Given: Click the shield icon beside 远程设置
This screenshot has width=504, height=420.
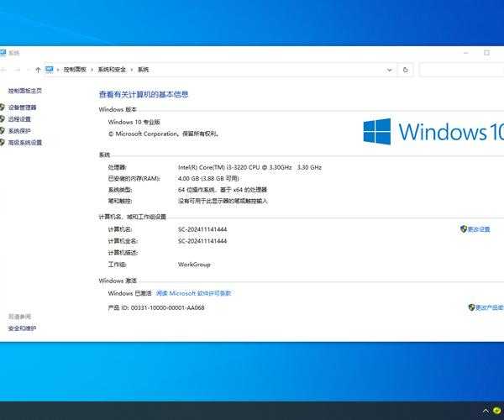Looking at the screenshot, I should [x=3, y=119].
